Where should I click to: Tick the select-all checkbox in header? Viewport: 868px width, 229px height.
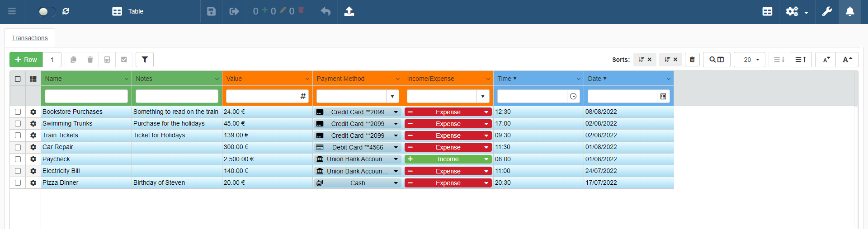18,79
